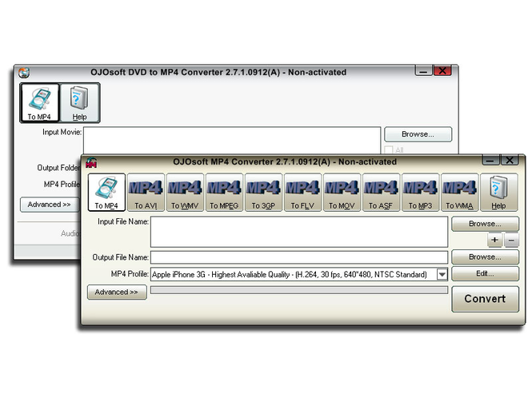Click MP4 Converter title bar app icon

[91, 162]
